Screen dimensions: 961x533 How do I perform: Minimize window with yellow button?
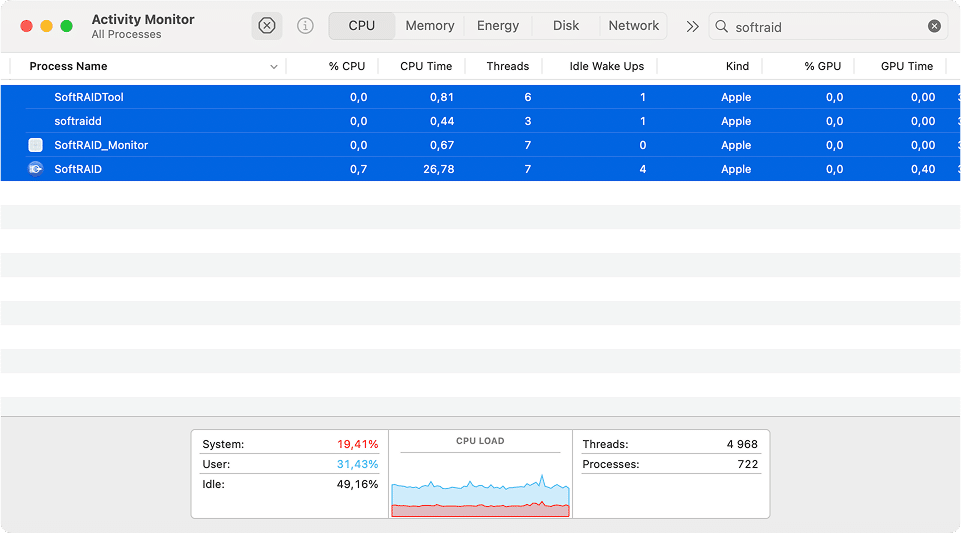tap(47, 26)
